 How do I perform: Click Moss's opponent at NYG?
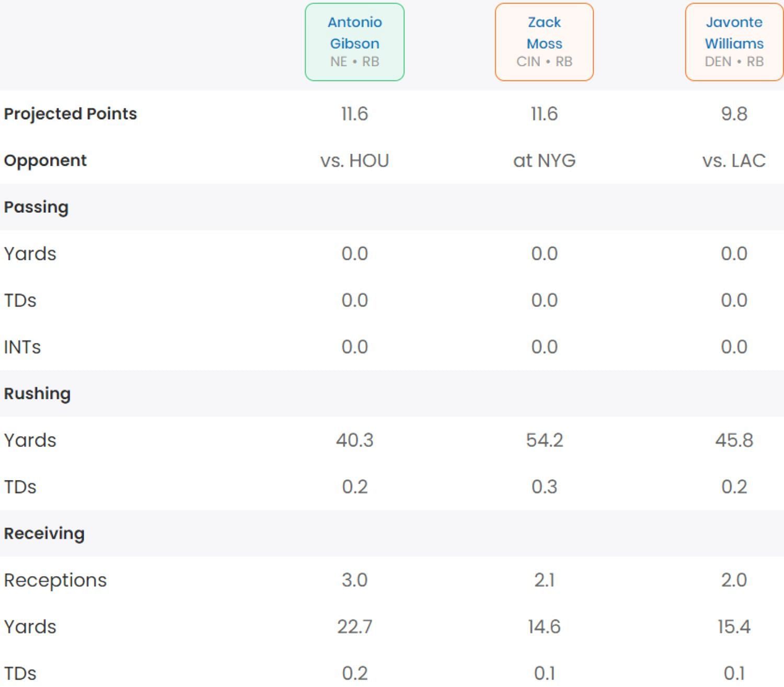point(544,161)
